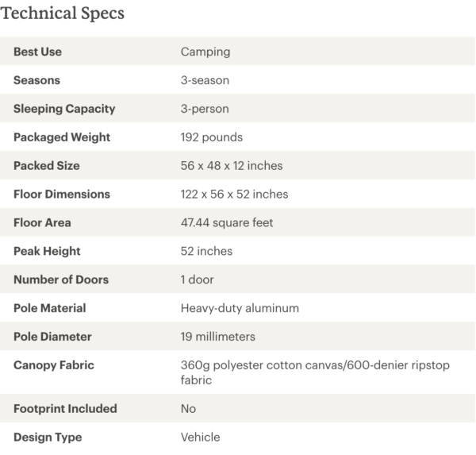
Task: Click the Technical Specs heading
Action: click(x=62, y=13)
